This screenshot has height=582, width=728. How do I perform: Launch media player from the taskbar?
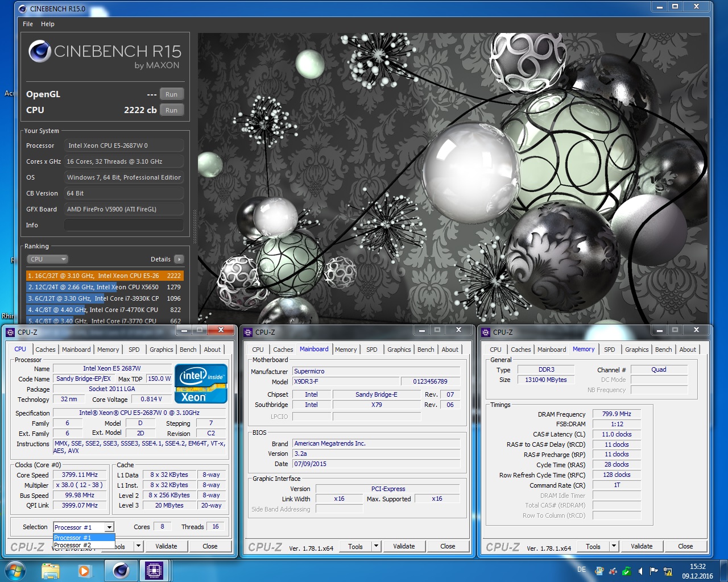tap(85, 571)
